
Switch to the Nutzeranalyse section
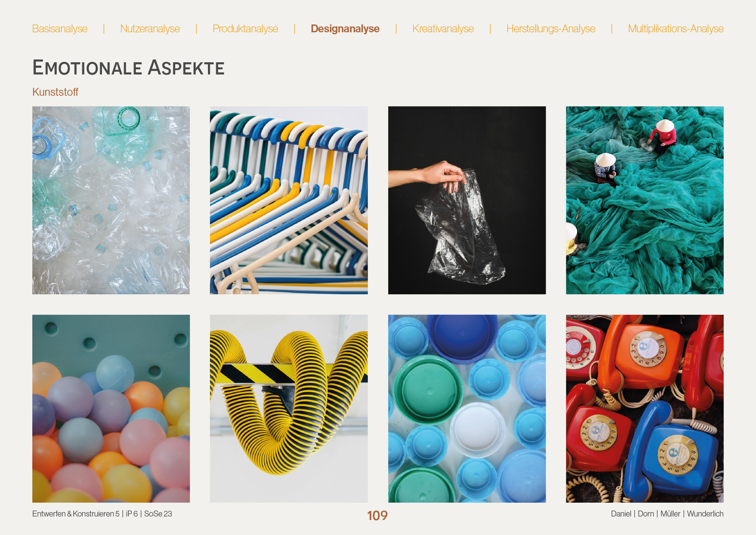coord(150,29)
